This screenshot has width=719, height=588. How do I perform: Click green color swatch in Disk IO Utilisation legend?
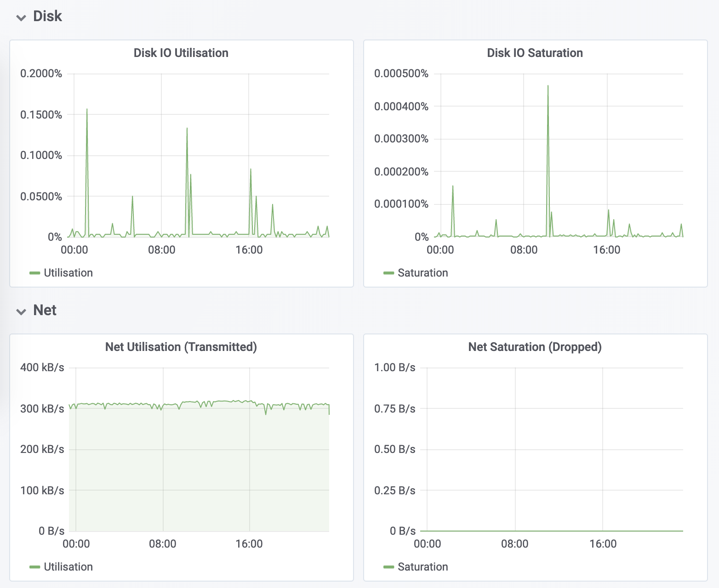click(35, 273)
